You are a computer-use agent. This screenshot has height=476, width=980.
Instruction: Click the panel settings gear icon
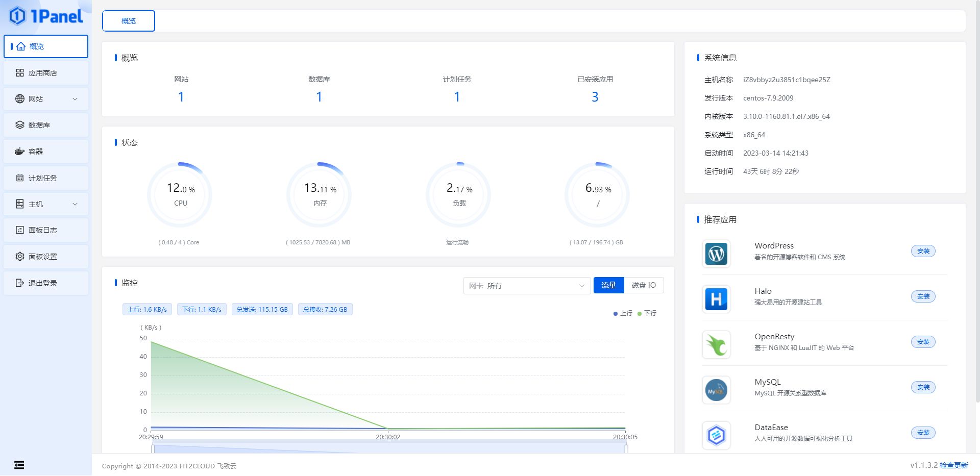20,257
